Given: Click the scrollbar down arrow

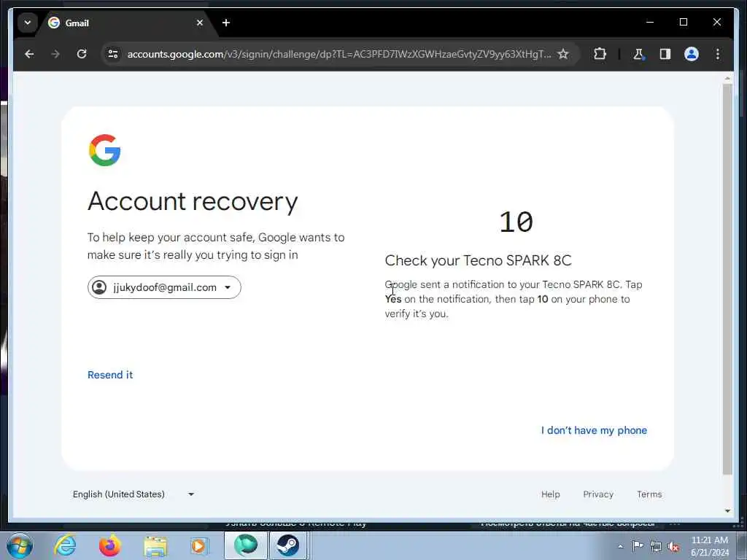Looking at the screenshot, I should [727, 511].
